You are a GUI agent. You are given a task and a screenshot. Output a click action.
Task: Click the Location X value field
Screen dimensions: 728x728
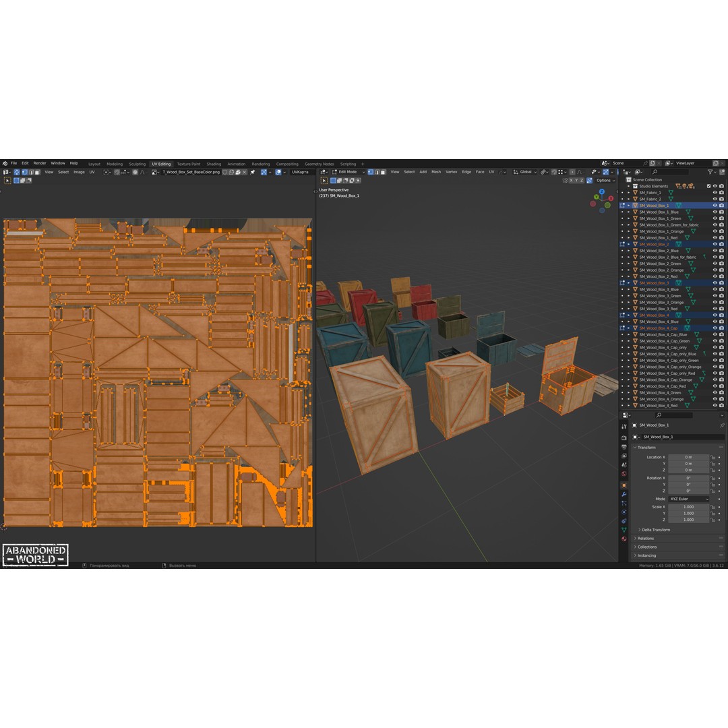[688, 457]
